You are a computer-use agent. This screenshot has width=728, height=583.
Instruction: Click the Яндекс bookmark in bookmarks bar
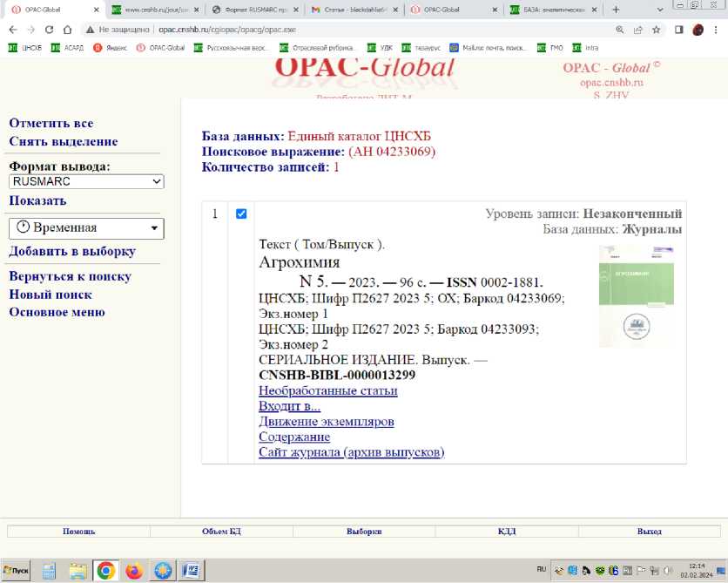click(111, 47)
